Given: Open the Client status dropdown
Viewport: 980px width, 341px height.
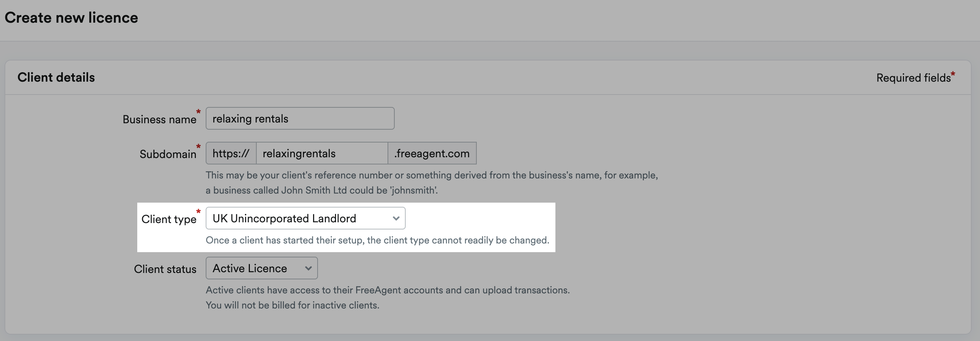Looking at the screenshot, I should coord(262,268).
